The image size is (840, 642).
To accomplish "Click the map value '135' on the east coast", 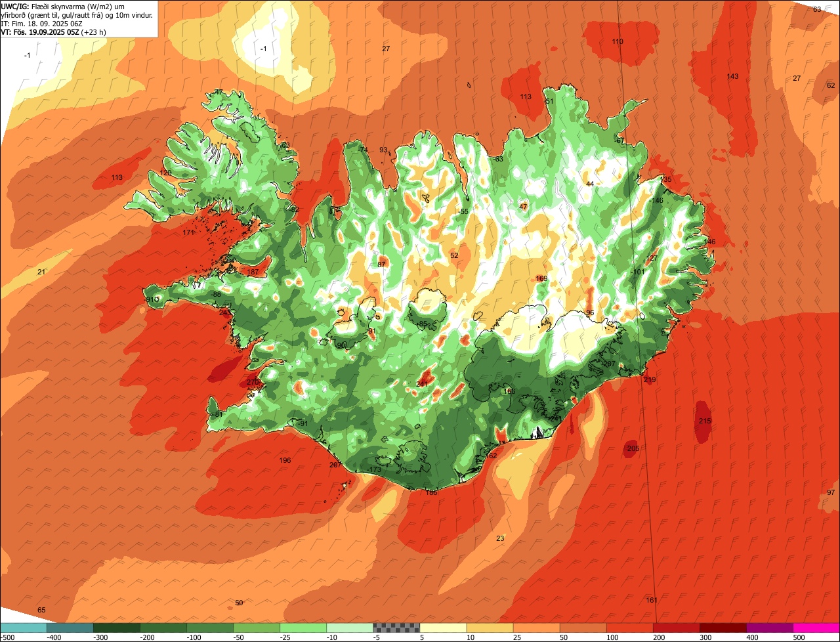I will [x=666, y=179].
